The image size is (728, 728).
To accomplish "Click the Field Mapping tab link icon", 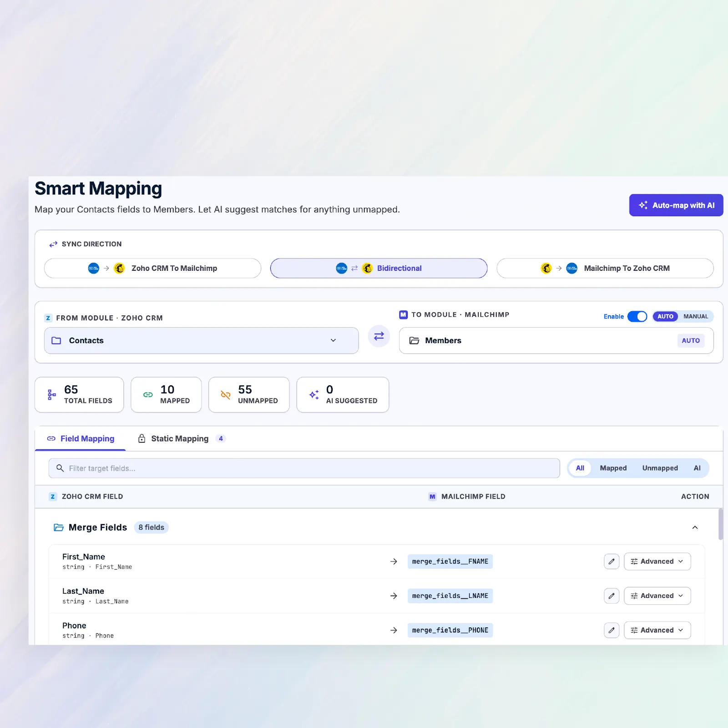I will (x=51, y=439).
